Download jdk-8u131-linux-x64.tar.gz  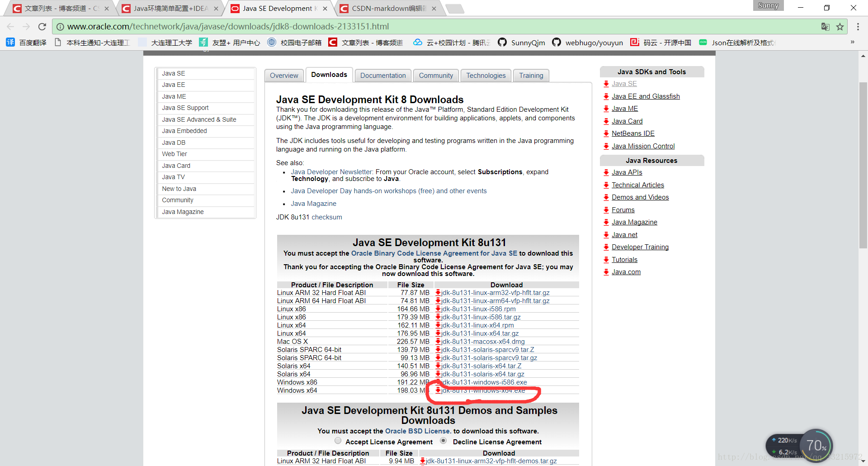click(480, 333)
